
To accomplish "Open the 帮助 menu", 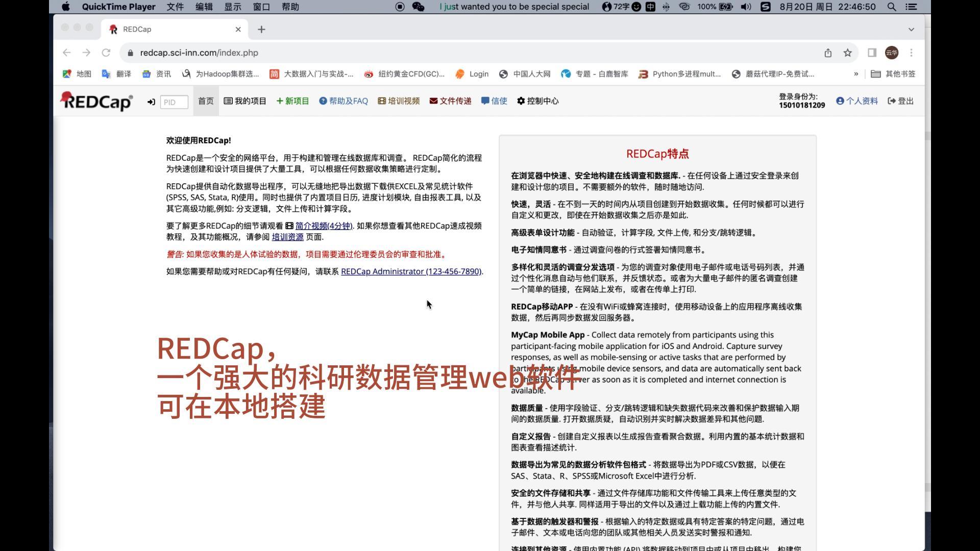I will (290, 7).
